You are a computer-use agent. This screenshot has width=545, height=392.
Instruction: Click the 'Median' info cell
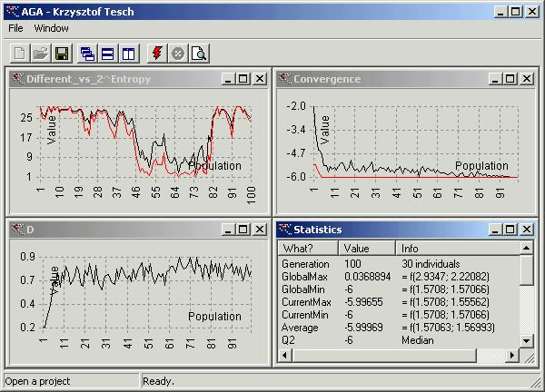pyautogui.click(x=418, y=340)
